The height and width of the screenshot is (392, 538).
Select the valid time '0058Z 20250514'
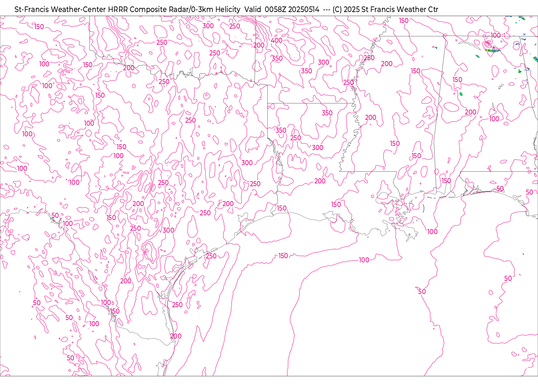(292, 10)
